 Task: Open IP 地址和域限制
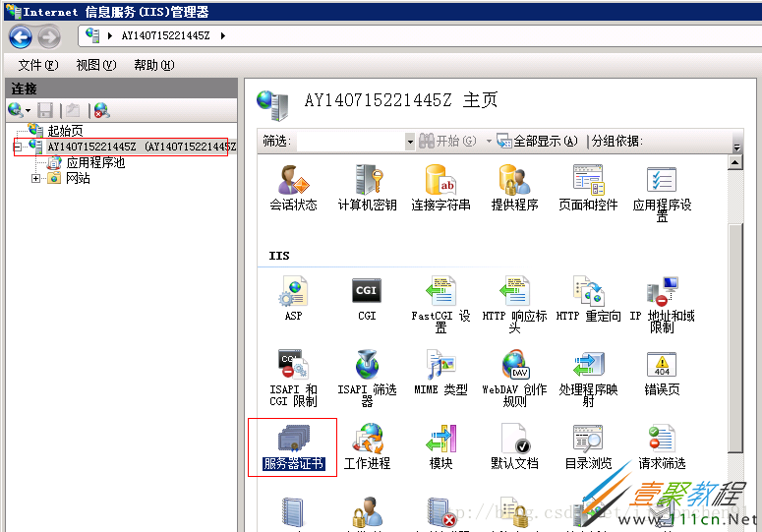point(662,304)
